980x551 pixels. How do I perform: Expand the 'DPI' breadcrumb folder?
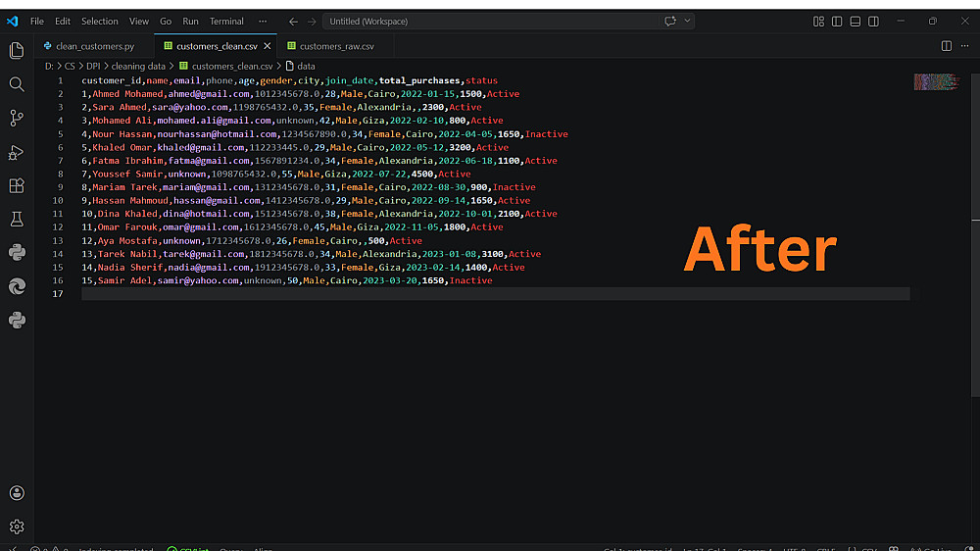click(93, 66)
